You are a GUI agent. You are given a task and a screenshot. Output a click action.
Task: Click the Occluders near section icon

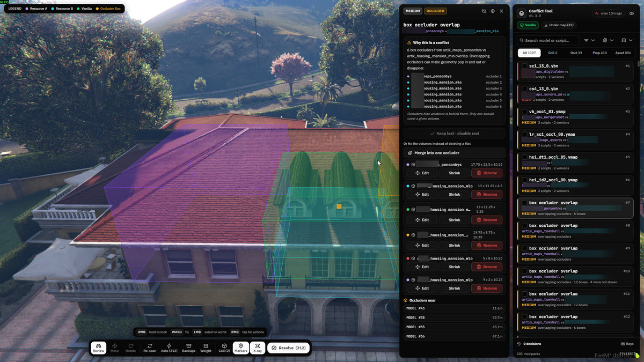pos(405,300)
